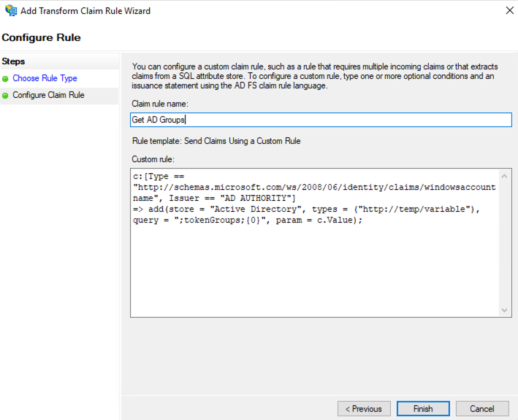
Task: Click the schemas.microsoft.com URL in the rule
Action: 314,187
